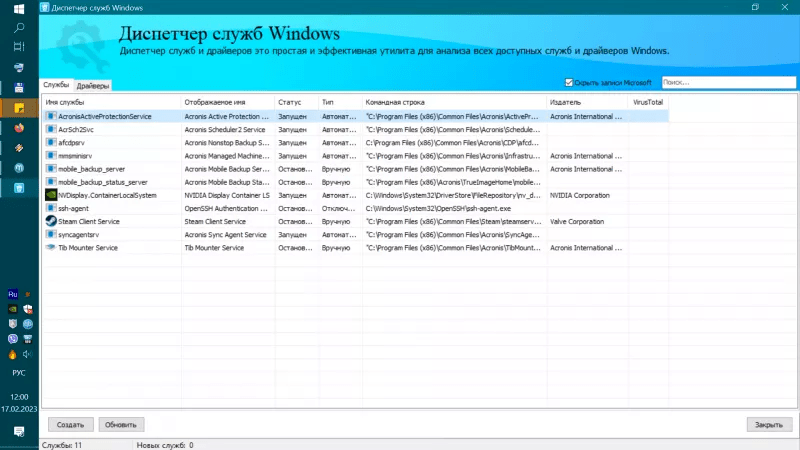Click the gray shield tray icon
800x450 pixels.
pos(13,324)
